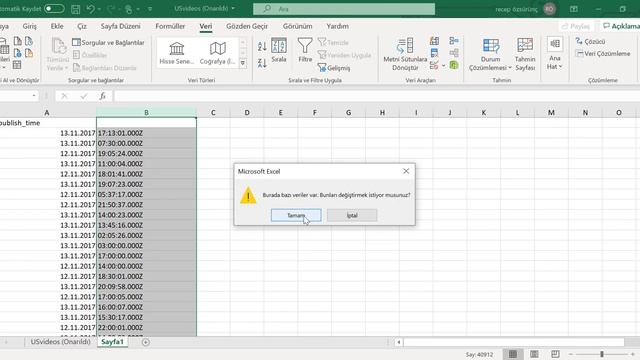Select the Sayfa1 sheet tab

pyautogui.click(x=112, y=342)
